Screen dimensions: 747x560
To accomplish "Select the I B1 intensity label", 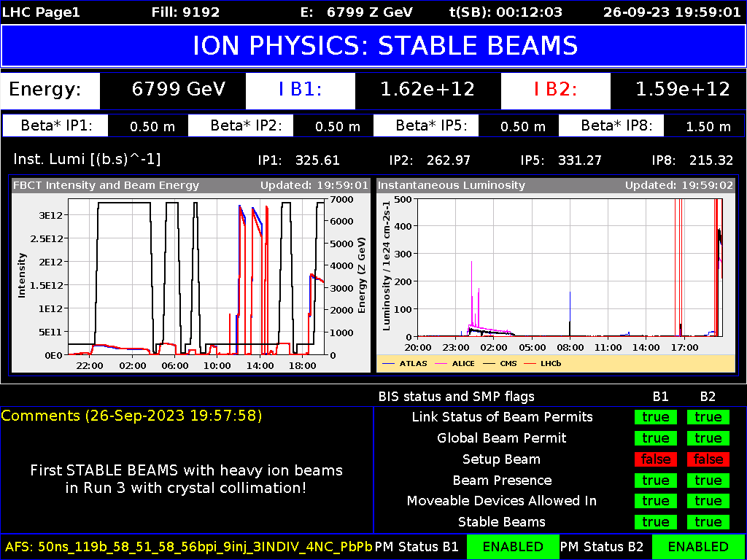I will coord(300,90).
